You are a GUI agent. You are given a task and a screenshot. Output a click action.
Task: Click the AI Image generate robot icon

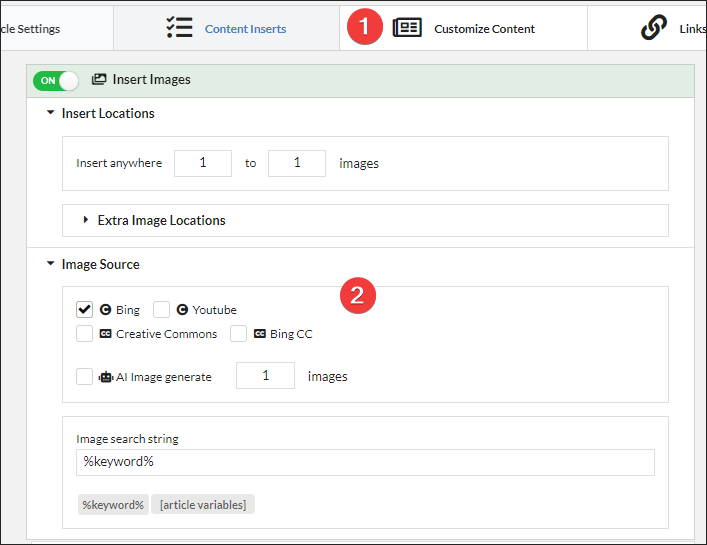point(106,377)
